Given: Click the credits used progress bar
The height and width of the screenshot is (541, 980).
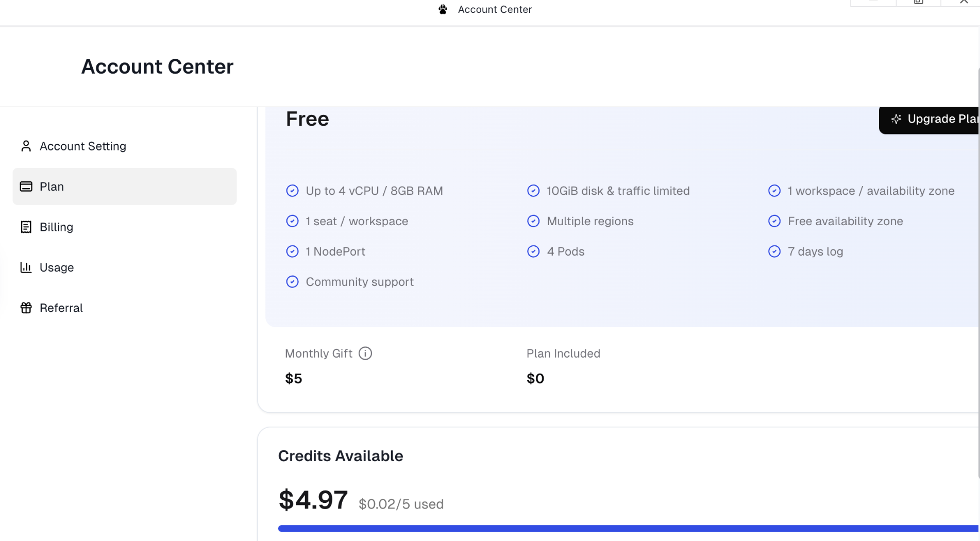Looking at the screenshot, I should click(x=618, y=528).
